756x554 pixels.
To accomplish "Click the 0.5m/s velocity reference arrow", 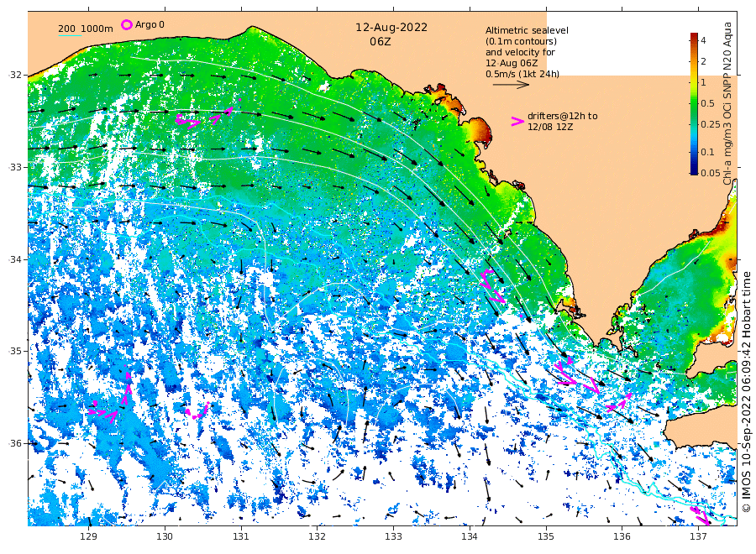I will coord(511,85).
